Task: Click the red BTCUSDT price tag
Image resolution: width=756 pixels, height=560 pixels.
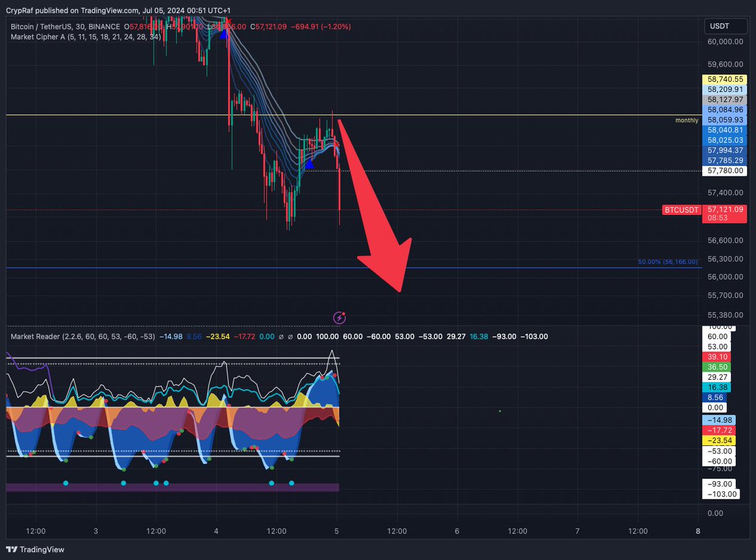Action: coord(681,210)
